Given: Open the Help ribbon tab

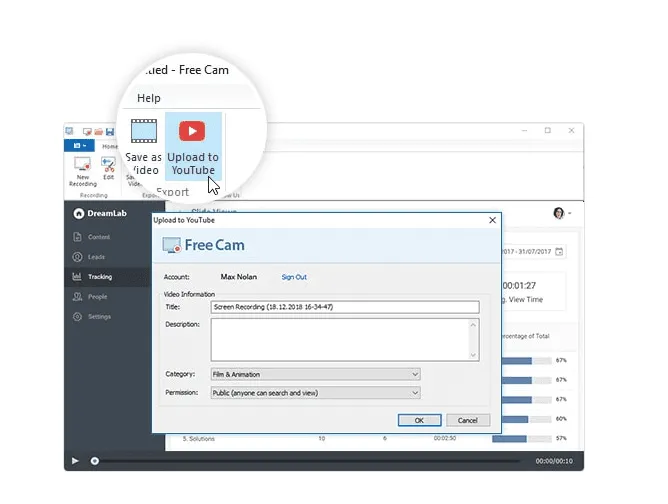Looking at the screenshot, I should click(x=149, y=98).
